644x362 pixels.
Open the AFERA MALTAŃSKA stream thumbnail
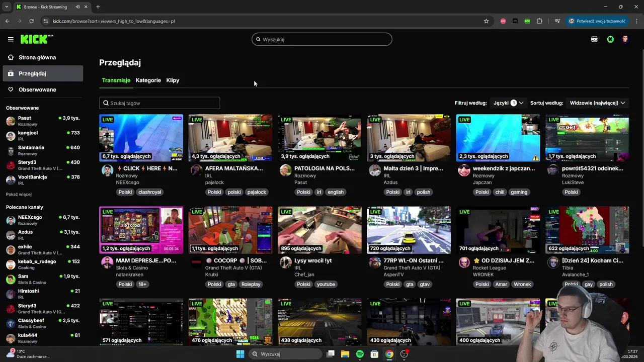tap(230, 138)
